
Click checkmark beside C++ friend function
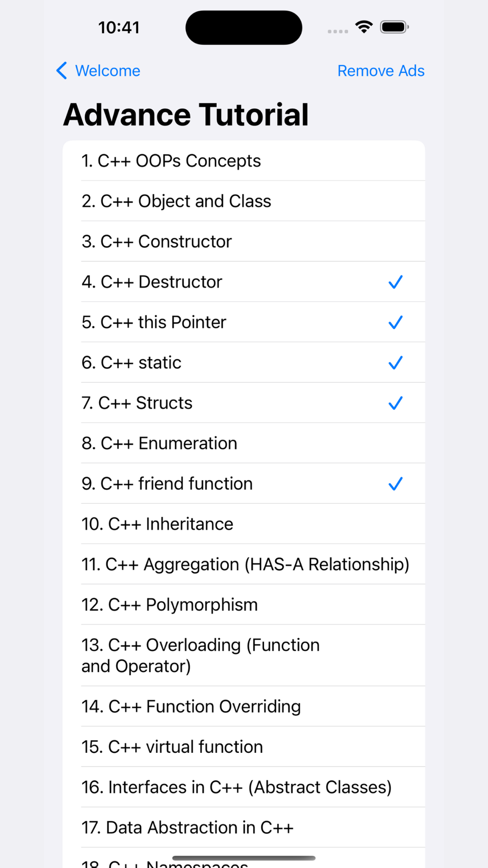pyautogui.click(x=395, y=484)
